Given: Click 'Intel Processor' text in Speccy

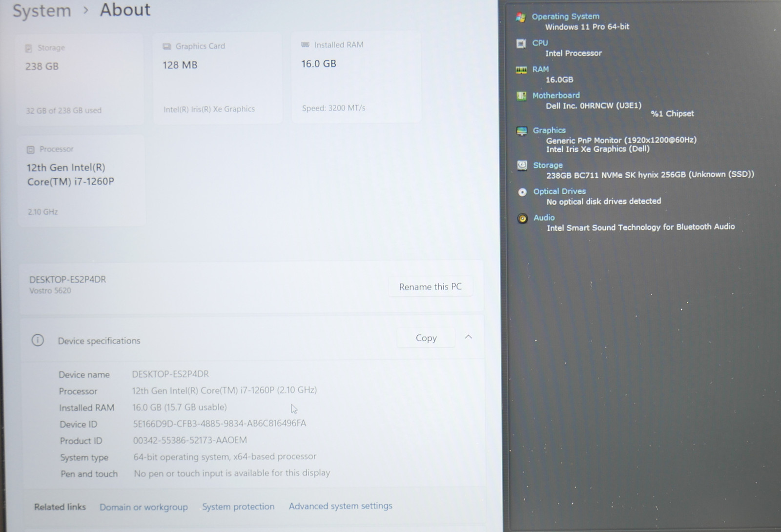Looking at the screenshot, I should [x=574, y=53].
